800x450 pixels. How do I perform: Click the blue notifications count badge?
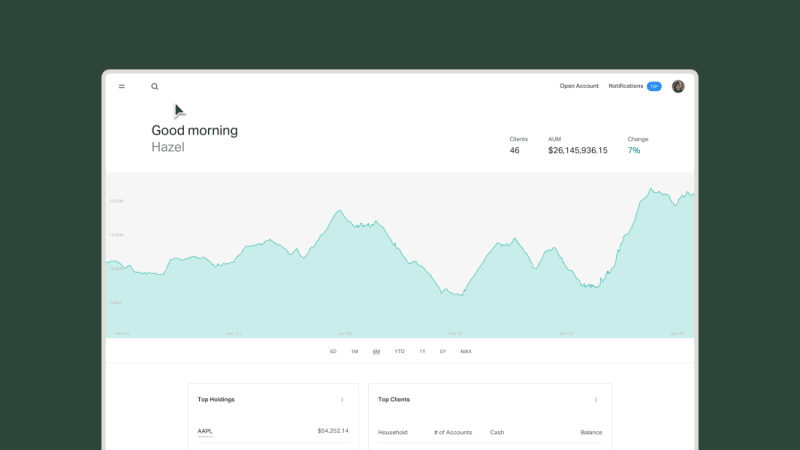pyautogui.click(x=654, y=86)
